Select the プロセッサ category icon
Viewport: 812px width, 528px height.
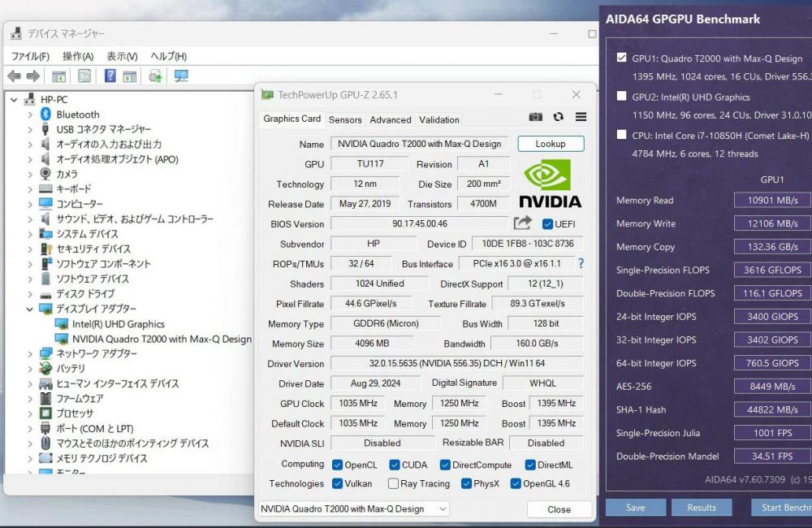point(45,413)
